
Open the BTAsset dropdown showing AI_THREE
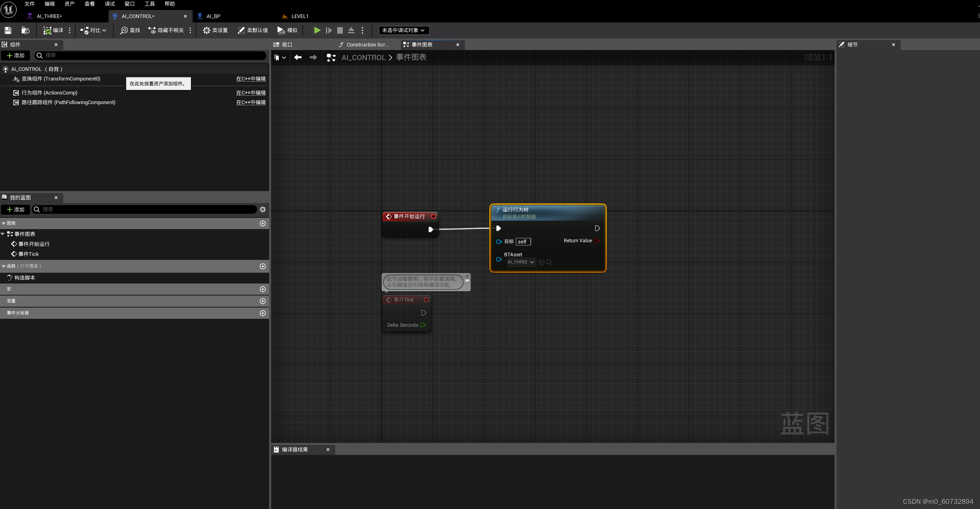click(521, 262)
